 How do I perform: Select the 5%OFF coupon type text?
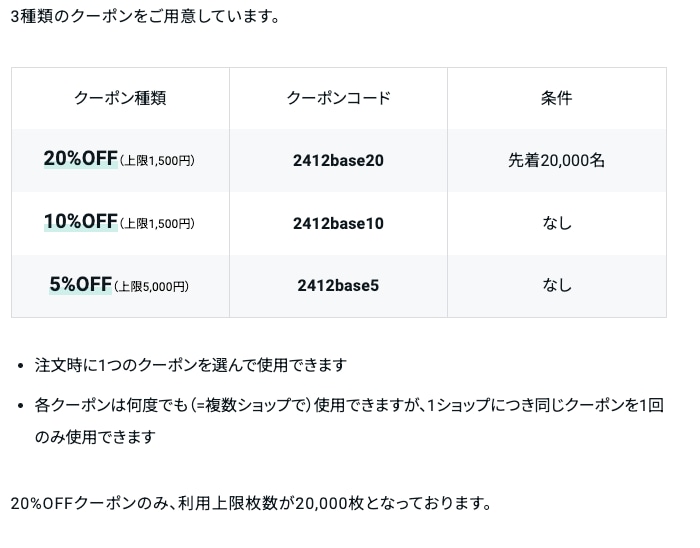click(80, 284)
